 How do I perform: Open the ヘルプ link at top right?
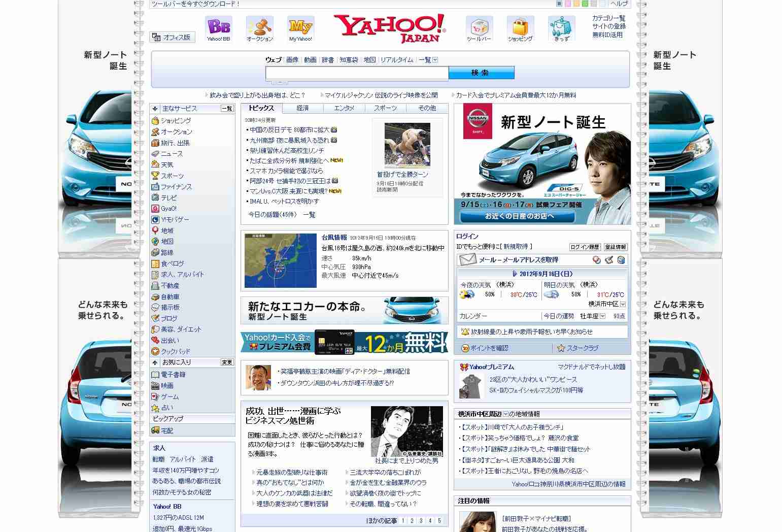(619, 4)
